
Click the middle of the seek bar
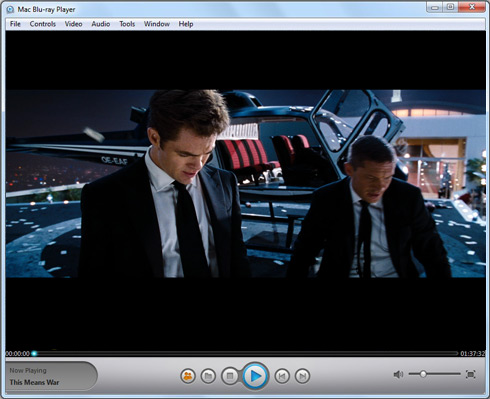[x=246, y=353]
